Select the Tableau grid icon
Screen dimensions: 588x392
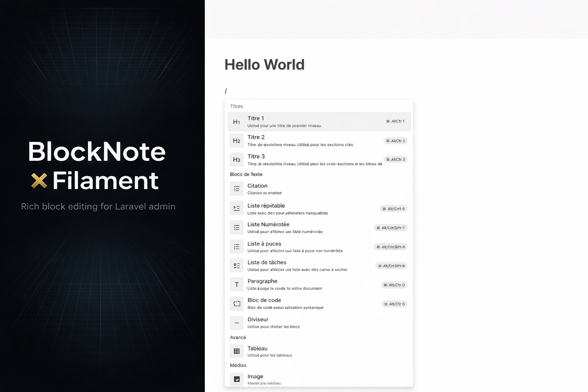(237, 351)
